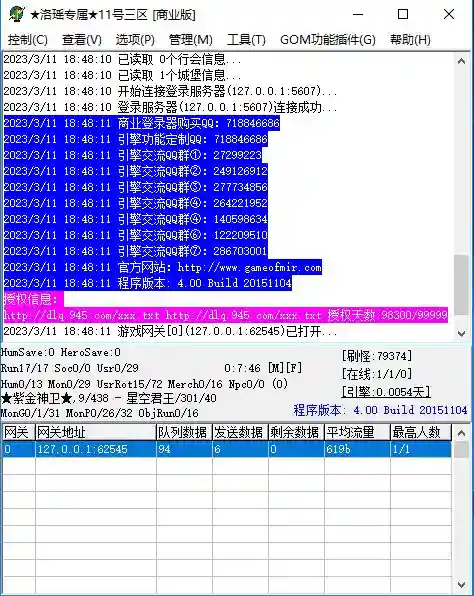This screenshot has width=474, height=596.
Task: Click the MonG0/1/31 MonP0/26/32 status line
Action: click(x=100, y=413)
